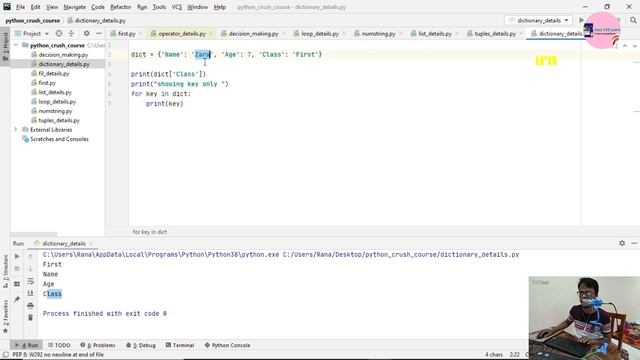This screenshot has height=360, width=640.
Task: Open Run panel settings gear
Action: point(622,243)
